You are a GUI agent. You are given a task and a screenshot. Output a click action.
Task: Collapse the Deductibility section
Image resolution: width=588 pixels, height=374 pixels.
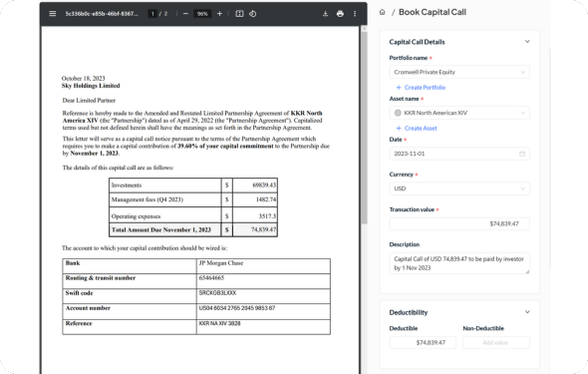point(527,312)
